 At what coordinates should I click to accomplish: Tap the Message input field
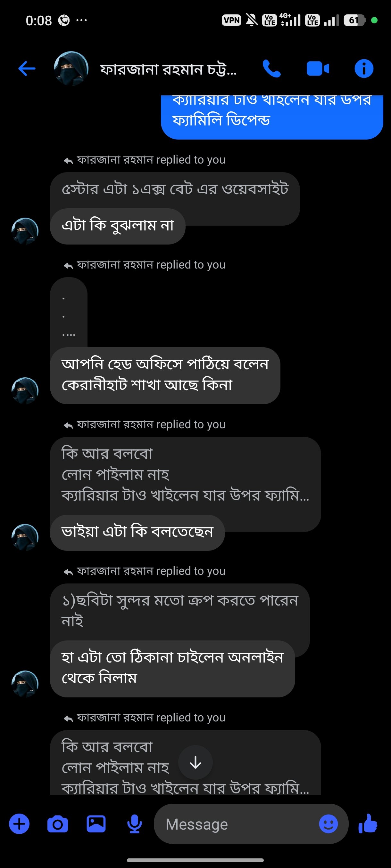(x=236, y=824)
